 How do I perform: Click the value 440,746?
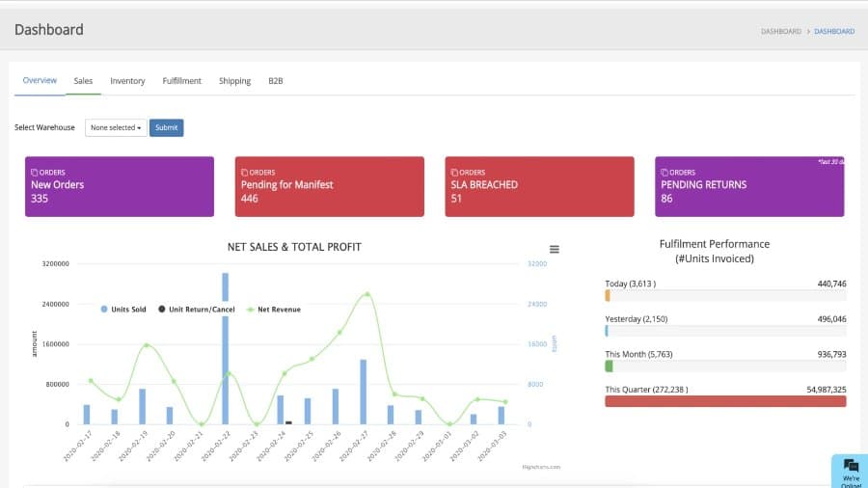(831, 284)
